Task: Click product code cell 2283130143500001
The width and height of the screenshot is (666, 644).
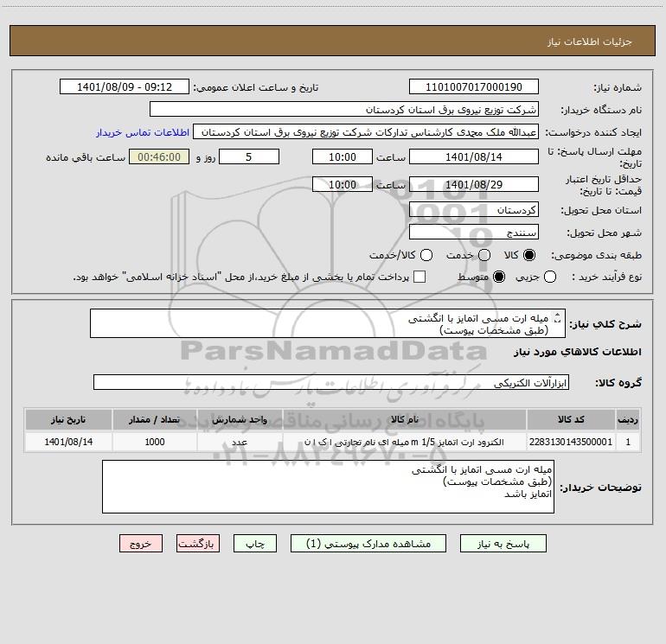Action: pyautogui.click(x=571, y=442)
